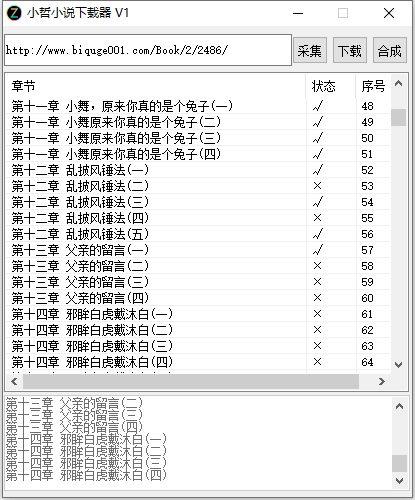The image size is (415, 500).
Task: Minimize the 小哲小说下载器 window
Action: (x=298, y=13)
